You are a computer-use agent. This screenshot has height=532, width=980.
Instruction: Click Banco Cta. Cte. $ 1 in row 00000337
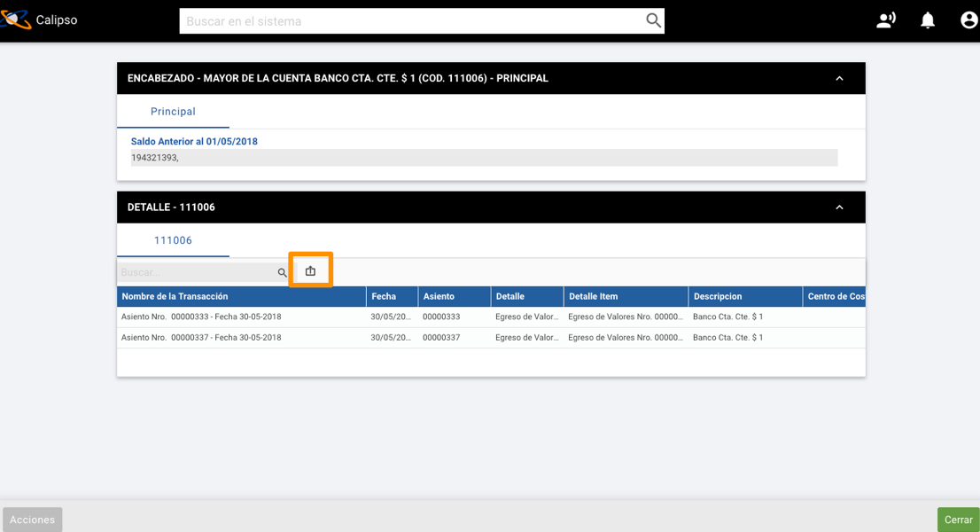click(x=728, y=338)
